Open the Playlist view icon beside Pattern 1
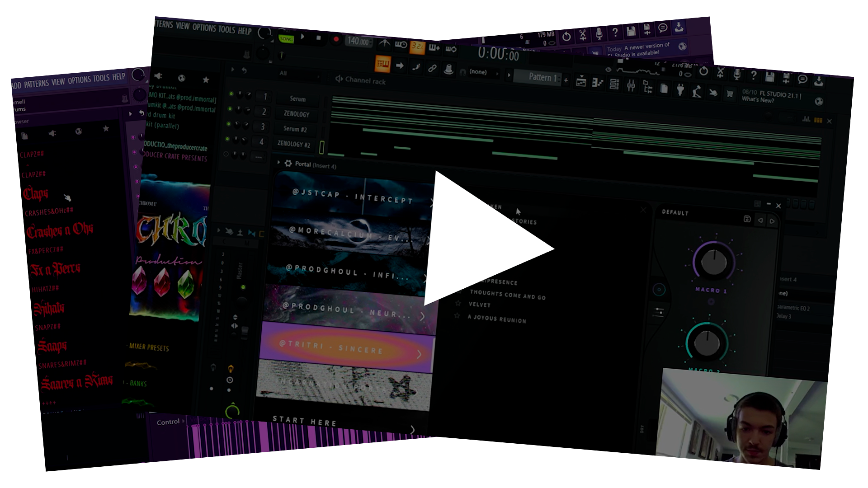Screen dimensions: 868x488 coord(581,82)
